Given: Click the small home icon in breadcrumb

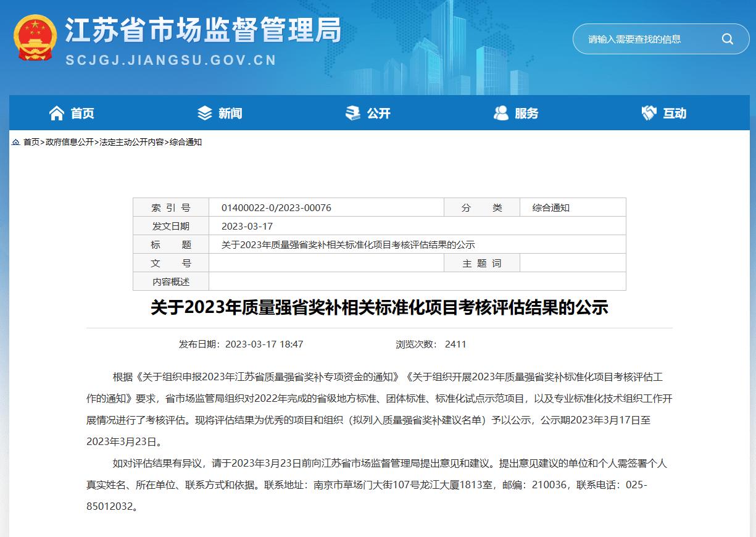Looking at the screenshot, I should coord(16,142).
